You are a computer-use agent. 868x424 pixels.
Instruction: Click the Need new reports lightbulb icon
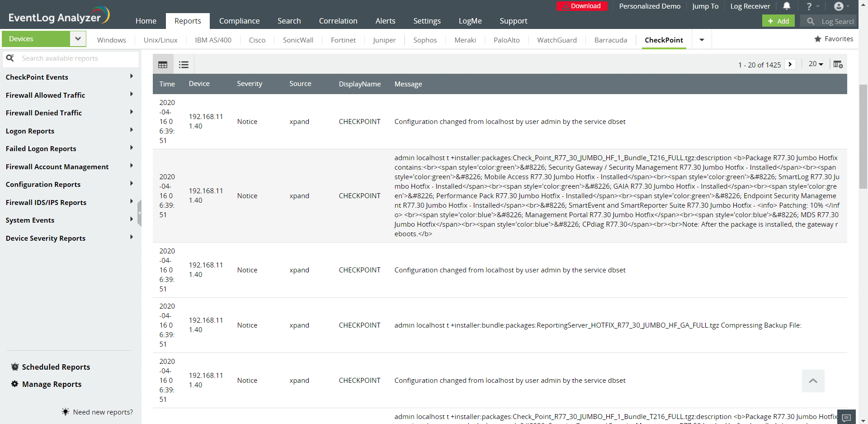66,412
